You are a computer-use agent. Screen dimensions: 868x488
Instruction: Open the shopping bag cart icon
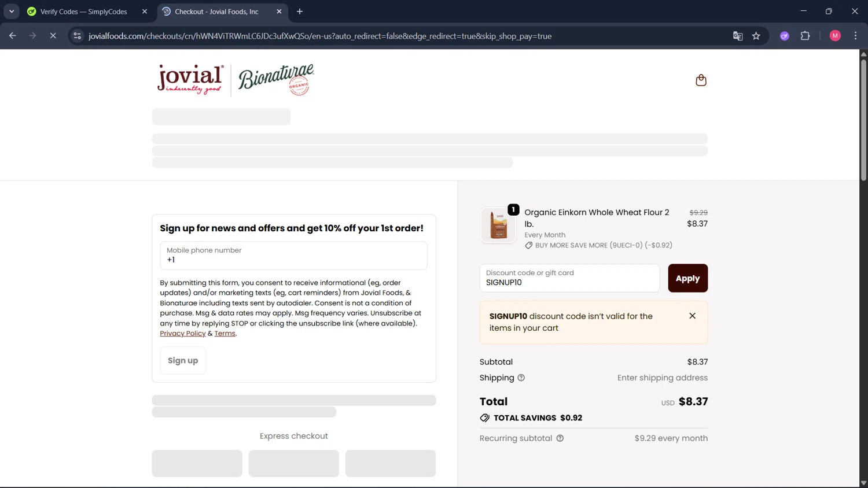[701, 80]
